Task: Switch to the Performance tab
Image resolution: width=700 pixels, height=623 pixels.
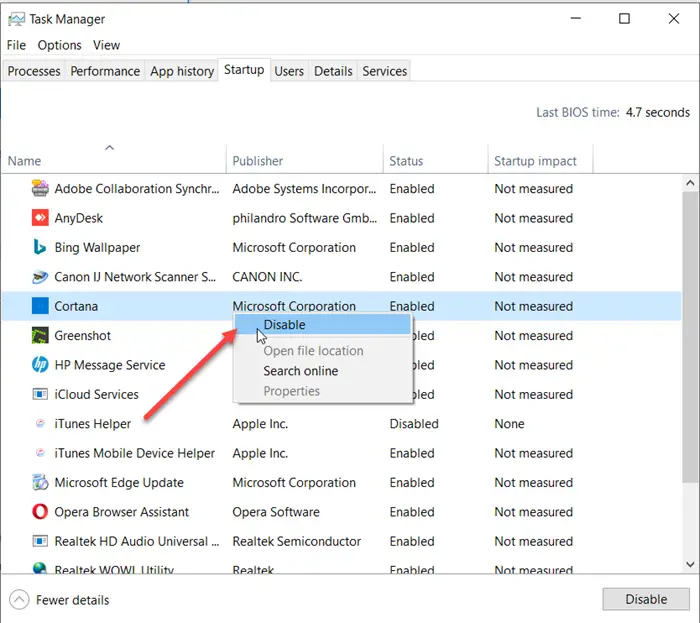Action: (105, 71)
